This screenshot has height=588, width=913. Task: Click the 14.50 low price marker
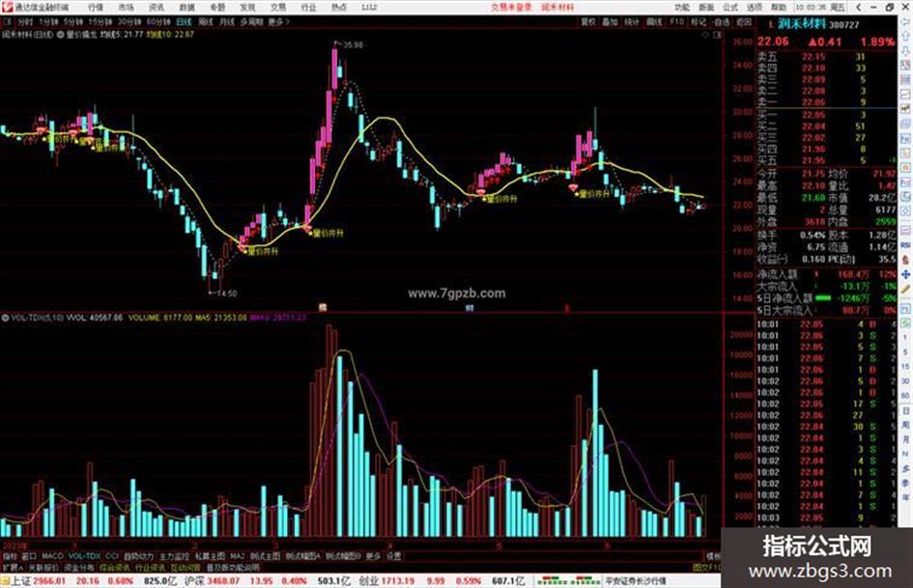click(x=226, y=294)
